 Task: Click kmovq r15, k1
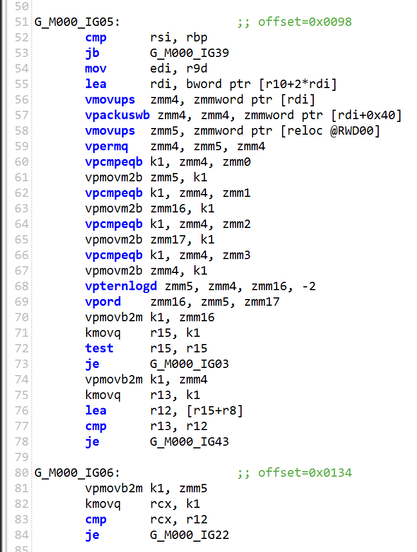[x=143, y=333]
